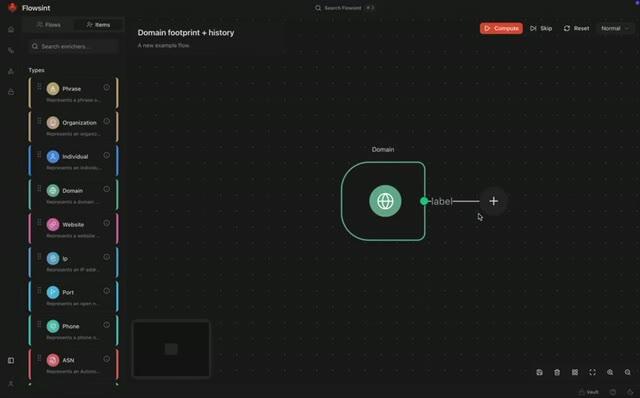The width and height of the screenshot is (640, 398).
Task: Select the Port type item
Action: (73, 296)
